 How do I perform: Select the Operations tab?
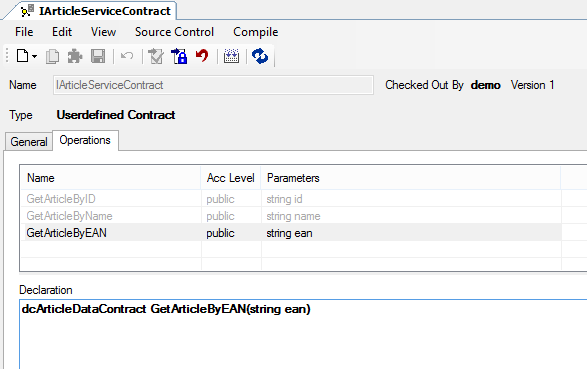coord(85,140)
